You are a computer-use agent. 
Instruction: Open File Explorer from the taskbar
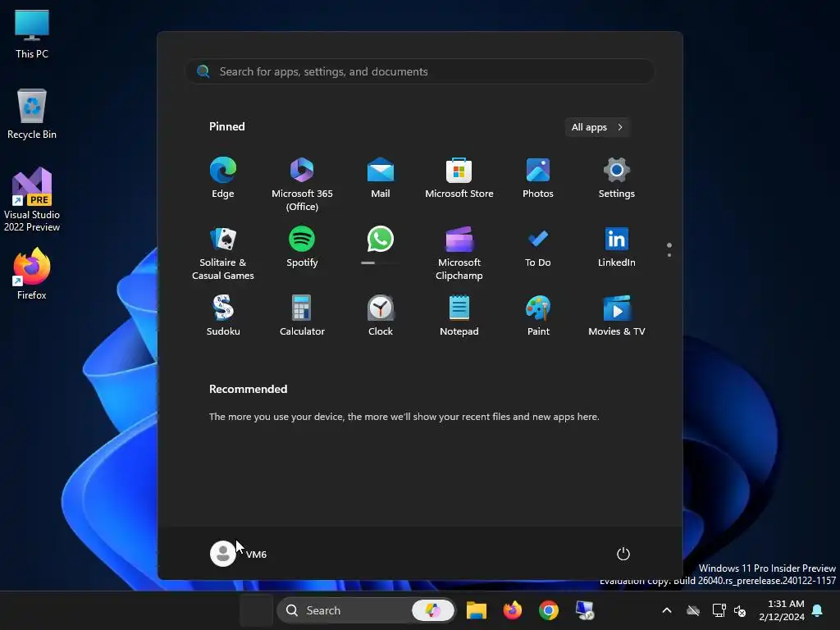[477, 610]
